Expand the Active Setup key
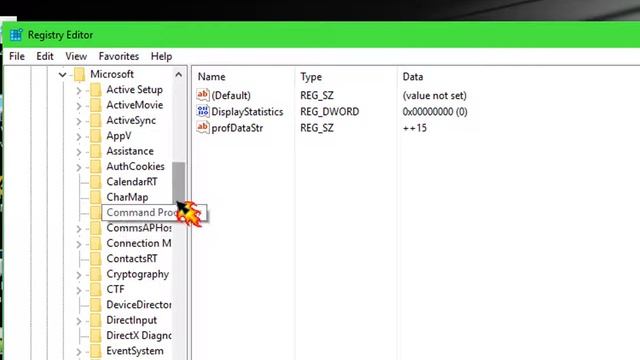Viewport: 640px width, 360px height. (x=79, y=91)
